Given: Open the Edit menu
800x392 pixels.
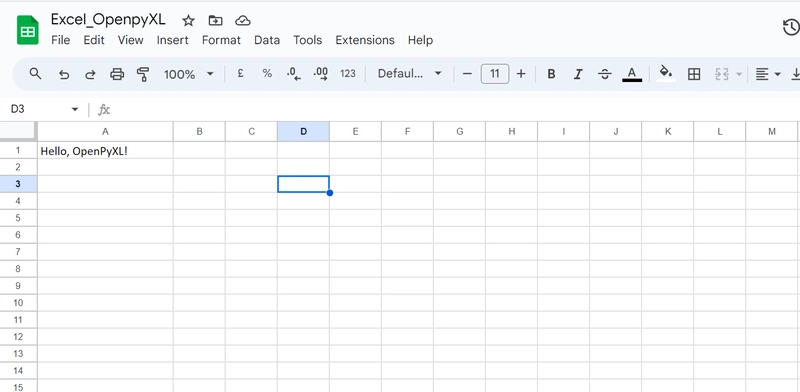Looking at the screenshot, I should click(94, 40).
